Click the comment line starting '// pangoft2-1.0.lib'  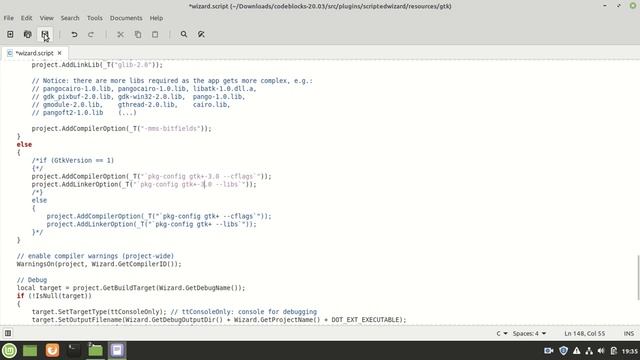click(x=84, y=113)
